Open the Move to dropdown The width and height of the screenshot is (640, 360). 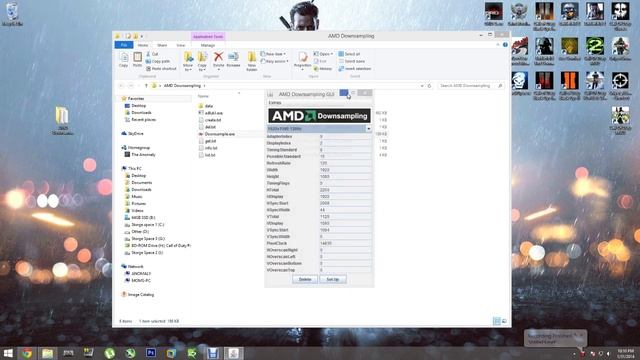tap(188, 62)
